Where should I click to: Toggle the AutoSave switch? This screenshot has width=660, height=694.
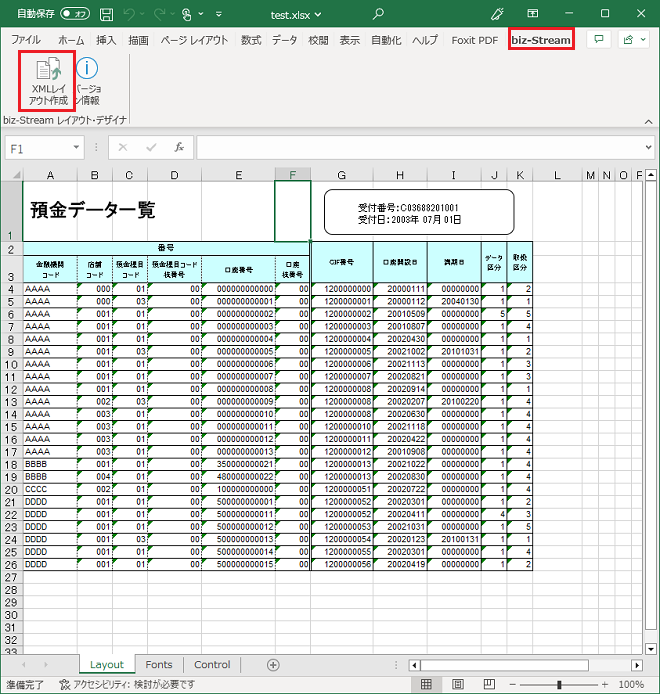pyautogui.click(x=75, y=14)
